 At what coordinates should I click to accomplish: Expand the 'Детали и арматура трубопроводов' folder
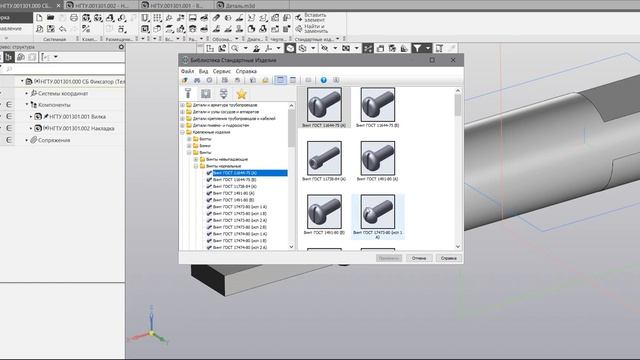point(183,105)
